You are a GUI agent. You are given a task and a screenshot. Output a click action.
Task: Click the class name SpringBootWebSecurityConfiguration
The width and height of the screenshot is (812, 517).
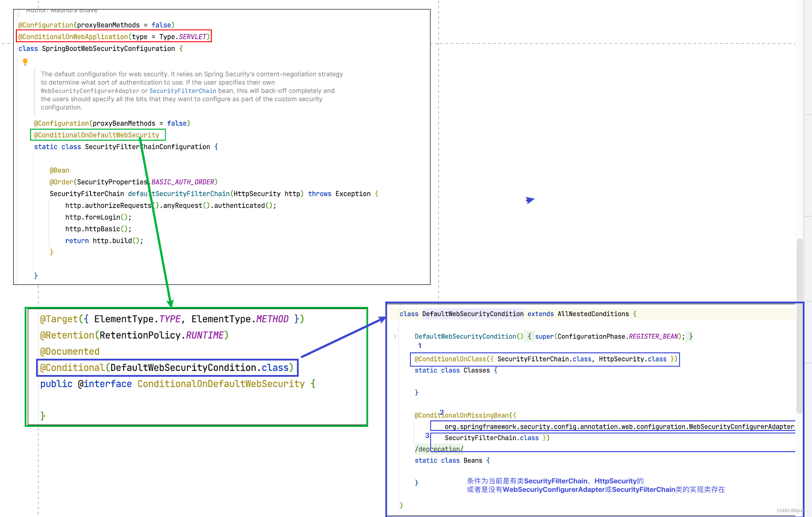(108, 48)
